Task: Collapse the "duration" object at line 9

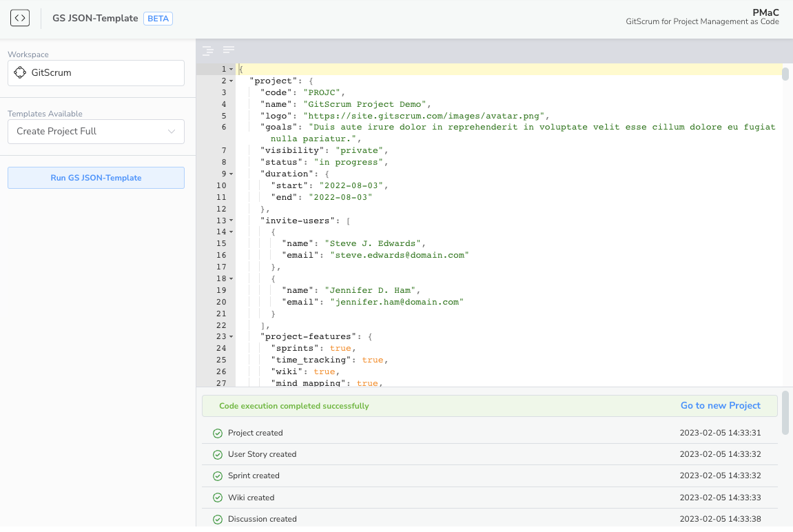Action: tap(231, 173)
